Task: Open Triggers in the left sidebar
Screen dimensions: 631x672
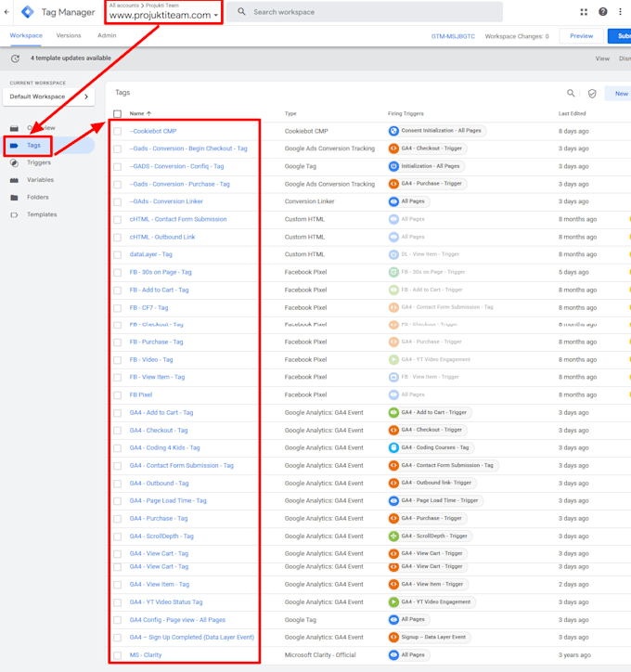Action: pyautogui.click(x=39, y=162)
